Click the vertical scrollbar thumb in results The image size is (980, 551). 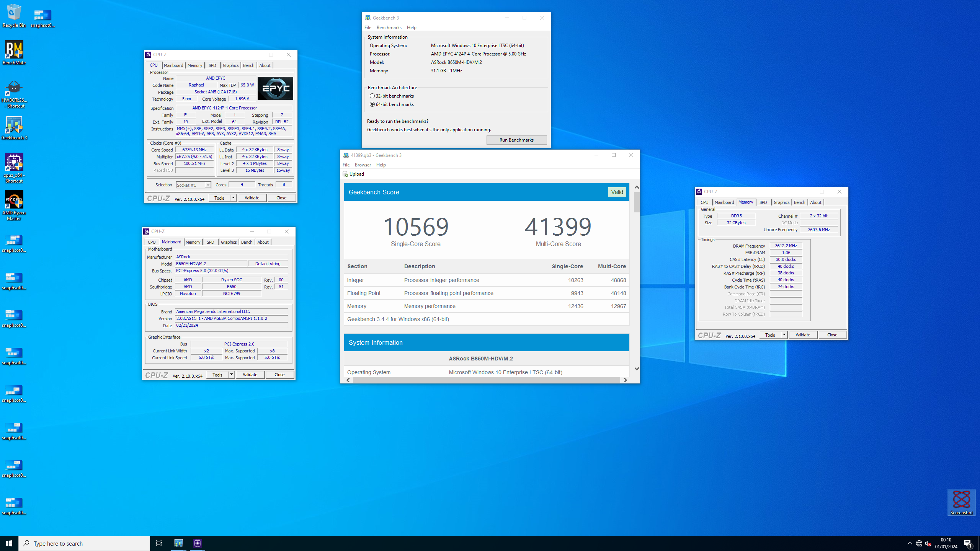coord(636,202)
